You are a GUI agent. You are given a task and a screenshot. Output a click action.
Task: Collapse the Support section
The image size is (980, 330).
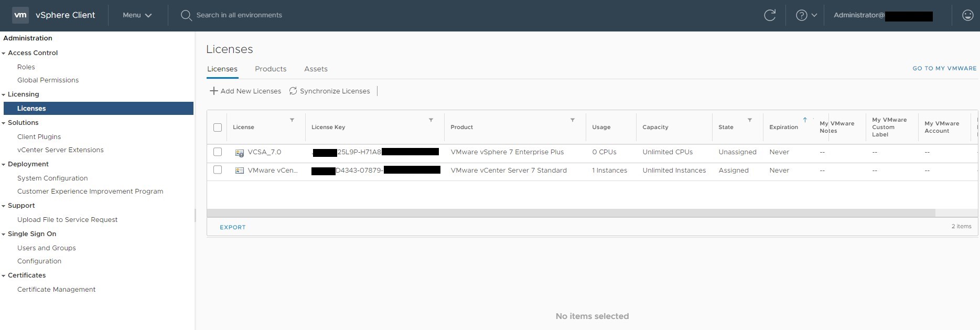coord(4,206)
